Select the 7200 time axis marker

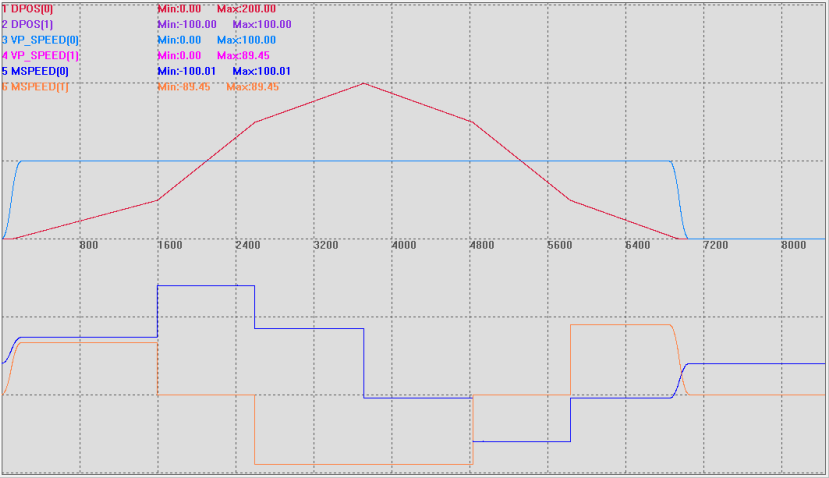tap(716, 246)
